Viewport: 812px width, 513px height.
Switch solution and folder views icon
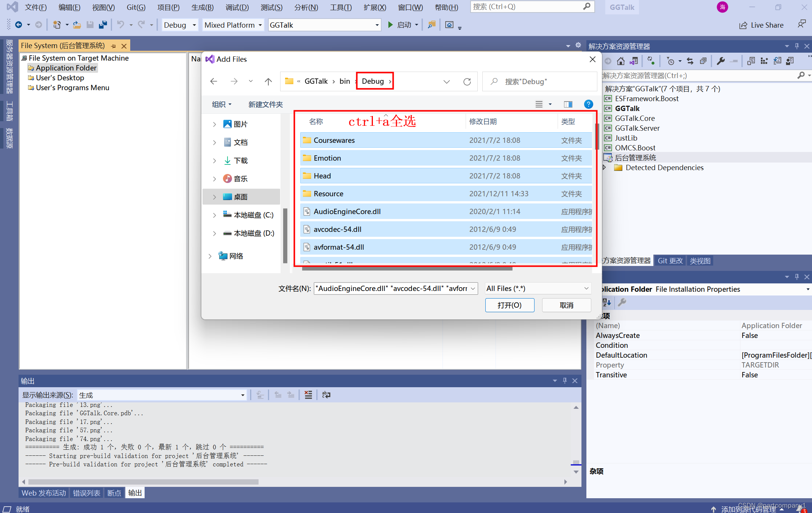[x=634, y=61]
